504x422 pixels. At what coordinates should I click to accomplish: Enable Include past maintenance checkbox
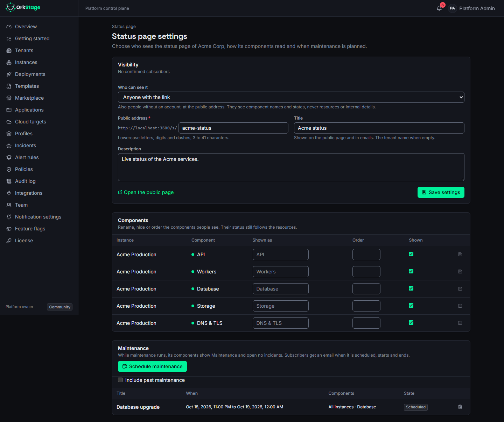pos(120,380)
